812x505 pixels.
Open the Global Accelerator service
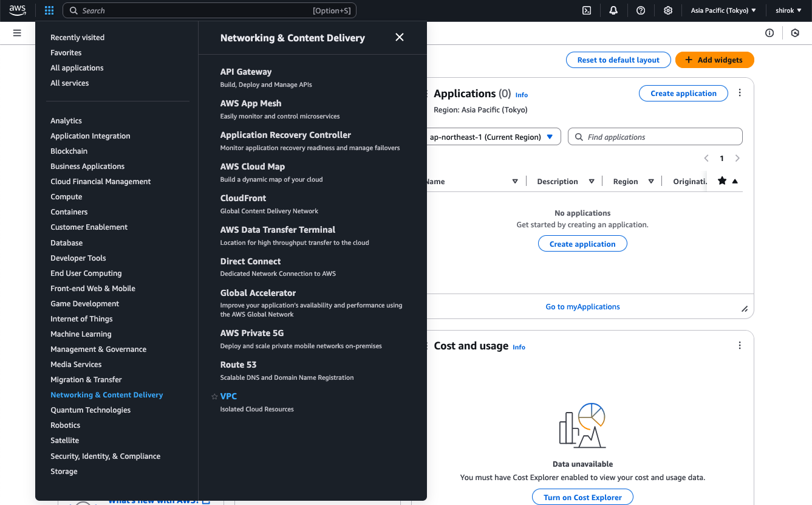[258, 293]
